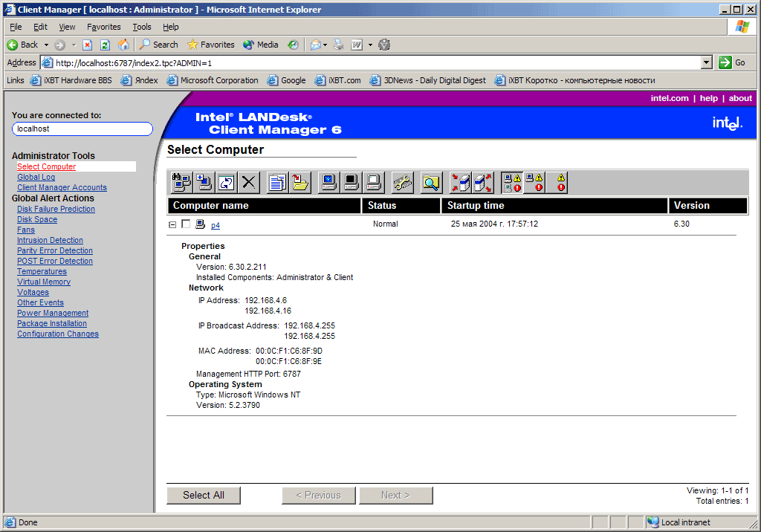Open the Configuration Changes link
The image size is (761, 532).
tap(58, 334)
